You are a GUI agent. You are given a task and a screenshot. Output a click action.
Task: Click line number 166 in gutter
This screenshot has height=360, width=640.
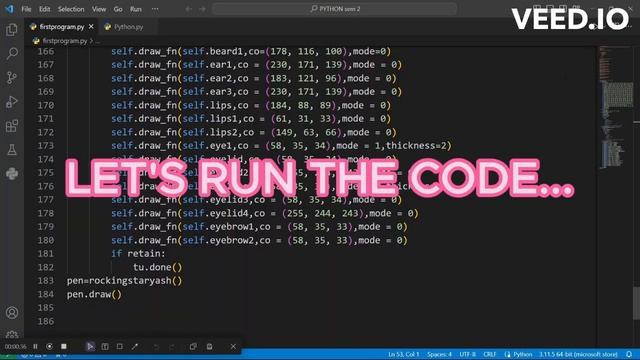pyautogui.click(x=46, y=51)
